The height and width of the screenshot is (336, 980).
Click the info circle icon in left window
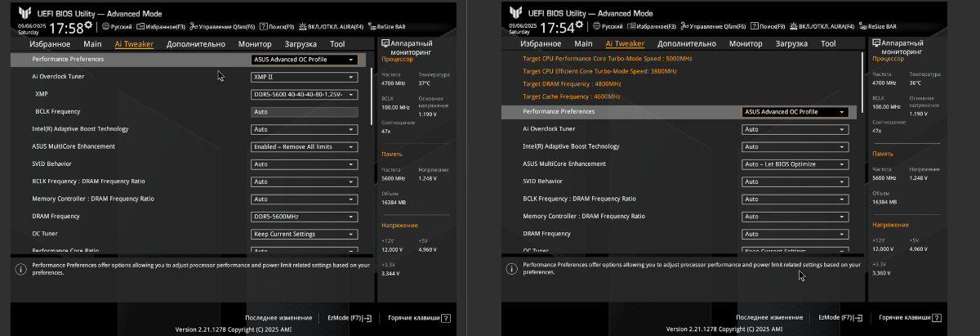point(20,268)
